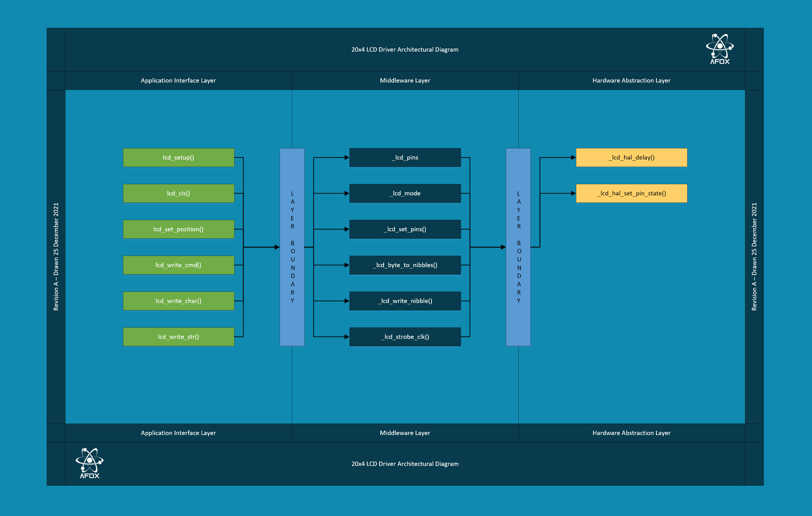Click the _lcd_write_nibble() box
This screenshot has width=812, height=516.
point(405,301)
